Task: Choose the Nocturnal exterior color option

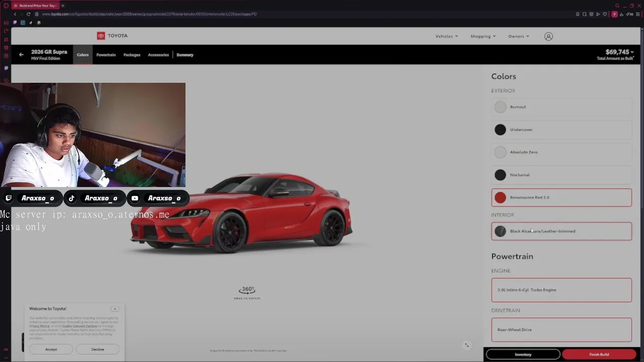Action: [x=561, y=174]
